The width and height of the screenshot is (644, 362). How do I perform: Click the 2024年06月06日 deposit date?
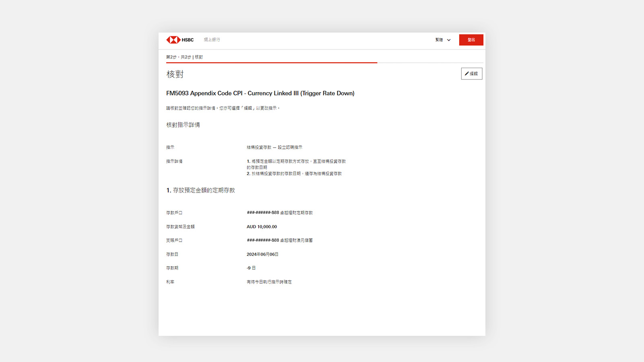[x=262, y=255]
